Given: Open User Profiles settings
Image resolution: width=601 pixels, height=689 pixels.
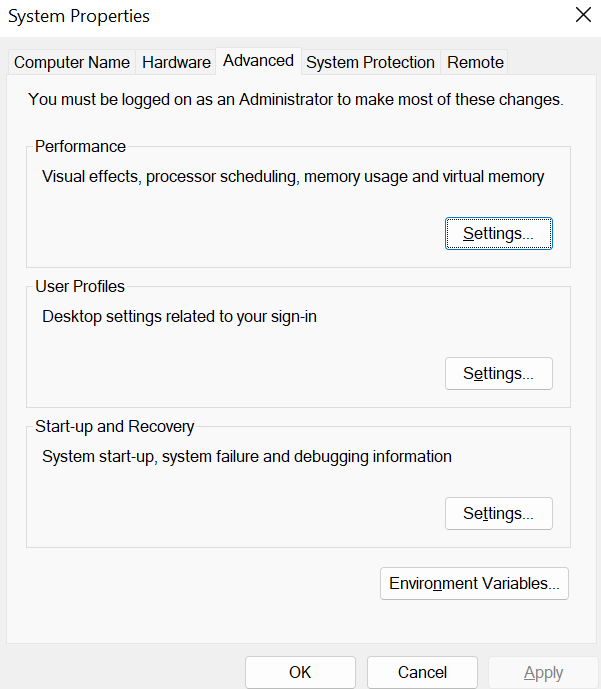Looking at the screenshot, I should (x=498, y=374).
